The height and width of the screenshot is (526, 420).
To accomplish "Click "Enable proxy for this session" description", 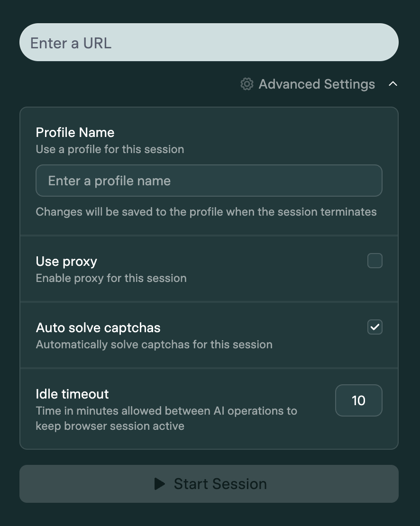I will (111, 278).
